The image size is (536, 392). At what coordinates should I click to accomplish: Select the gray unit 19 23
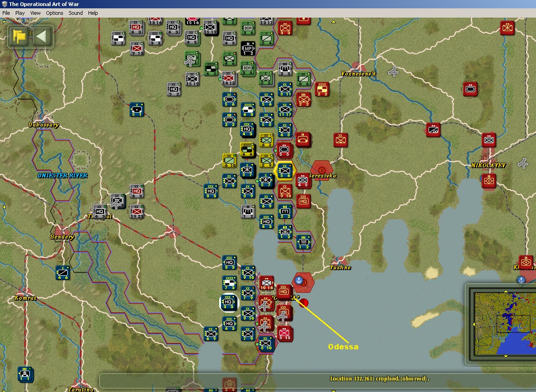(137, 212)
